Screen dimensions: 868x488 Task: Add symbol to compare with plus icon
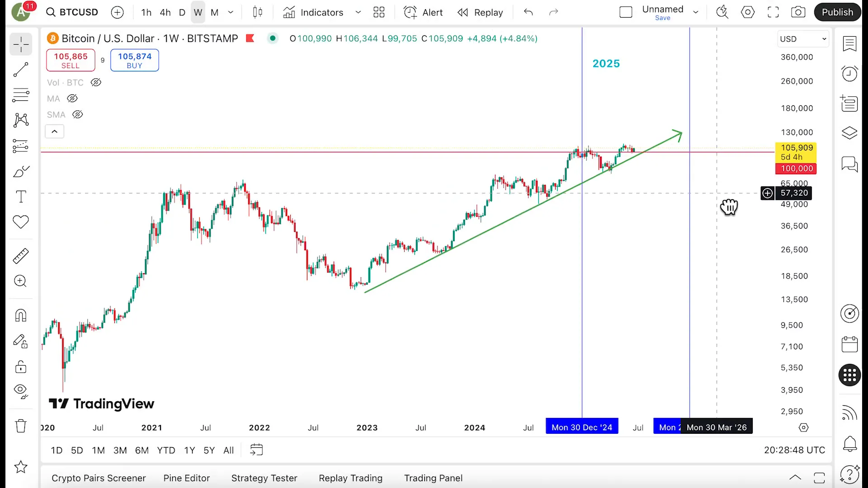(117, 12)
